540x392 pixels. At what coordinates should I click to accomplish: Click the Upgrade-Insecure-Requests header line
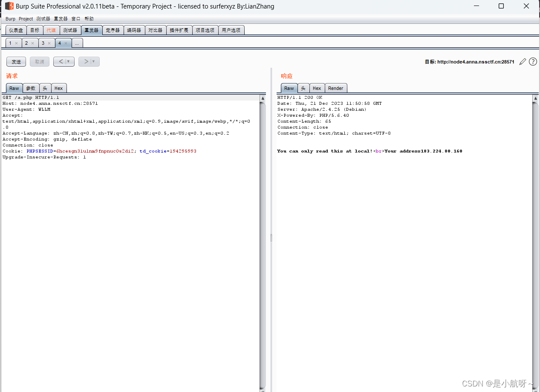(x=44, y=157)
